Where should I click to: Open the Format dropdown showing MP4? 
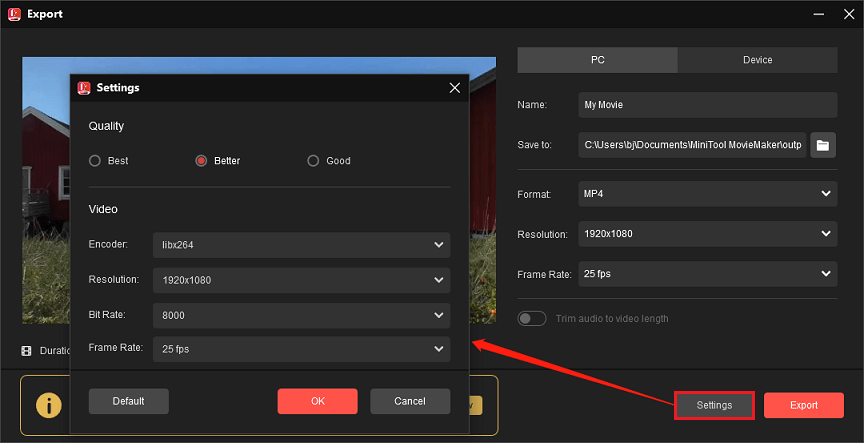pyautogui.click(x=708, y=194)
